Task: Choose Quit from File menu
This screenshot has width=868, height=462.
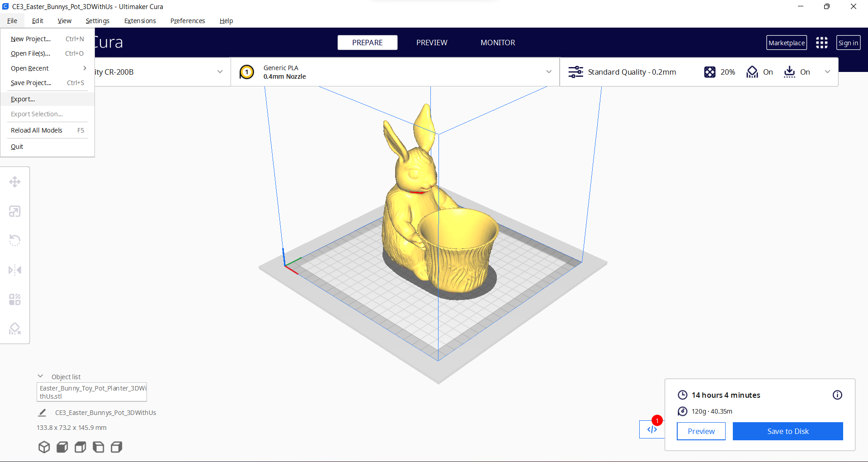Action: click(x=47, y=147)
